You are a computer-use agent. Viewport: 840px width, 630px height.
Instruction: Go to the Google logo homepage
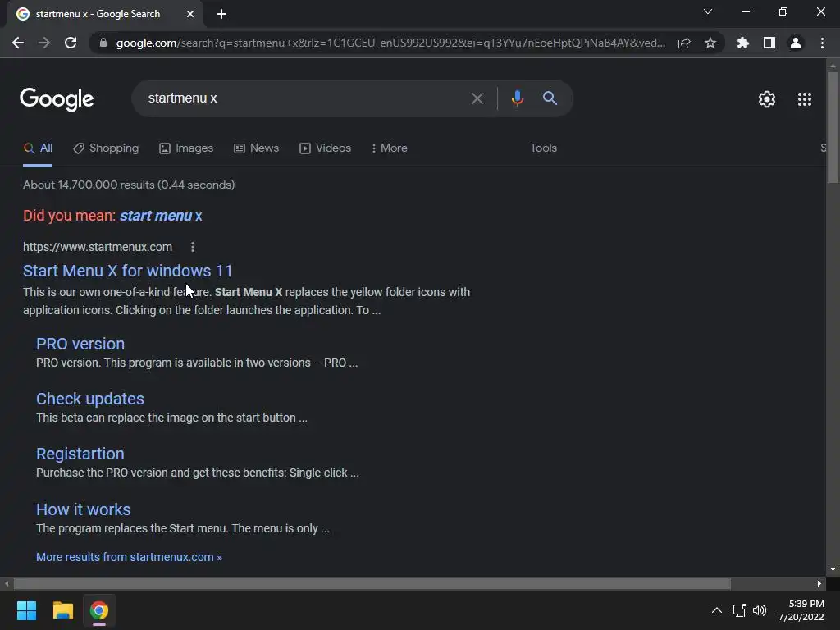click(57, 99)
